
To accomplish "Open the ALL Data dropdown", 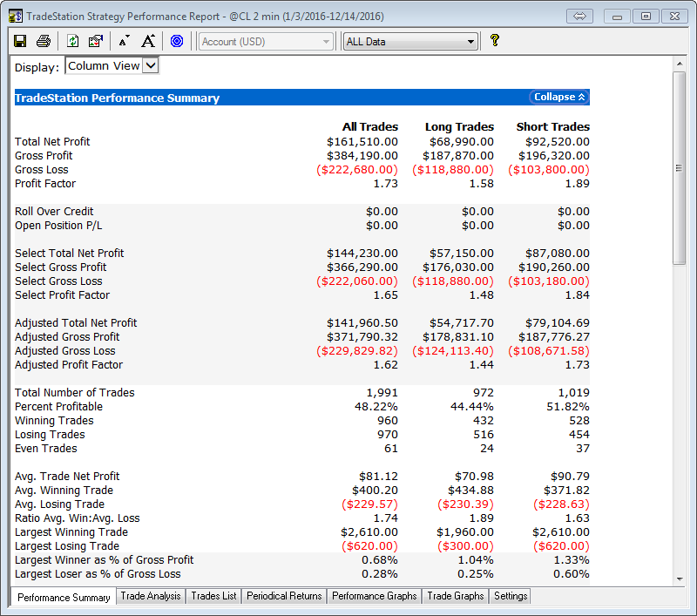I will [x=410, y=41].
